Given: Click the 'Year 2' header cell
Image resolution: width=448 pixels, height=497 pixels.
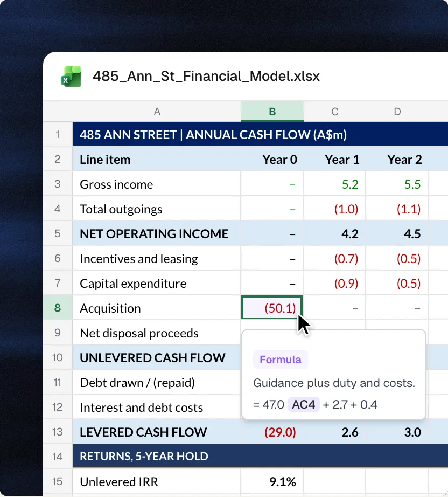Looking at the screenshot, I should click(x=397, y=159).
